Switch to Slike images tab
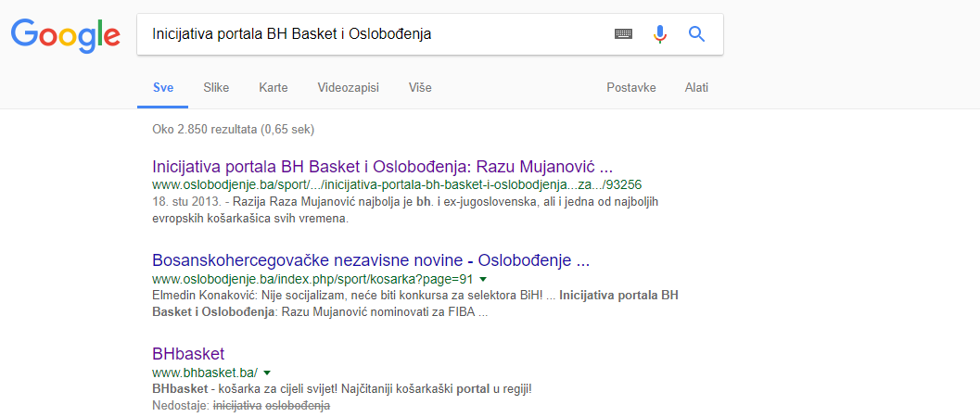Viewport: 980px width, 417px height. point(216,87)
